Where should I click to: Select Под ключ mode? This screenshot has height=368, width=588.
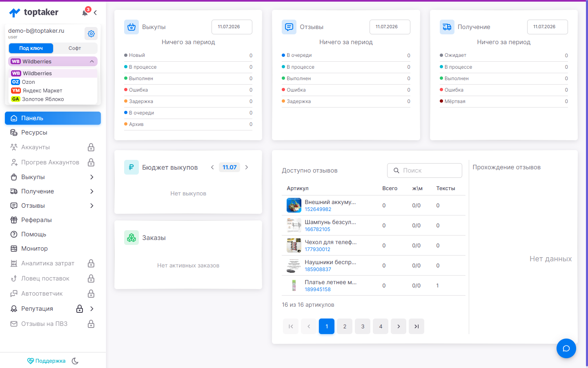coord(31,48)
